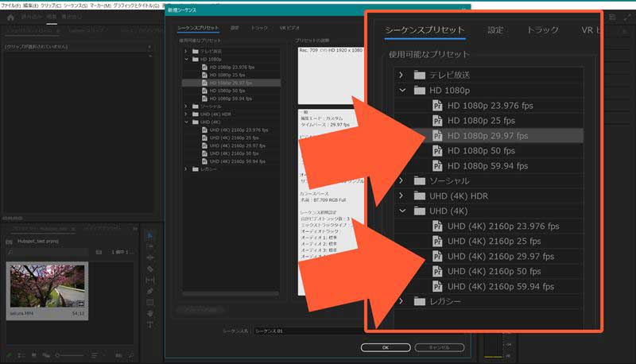
Task: Select the Type tool
Action: pos(149,325)
